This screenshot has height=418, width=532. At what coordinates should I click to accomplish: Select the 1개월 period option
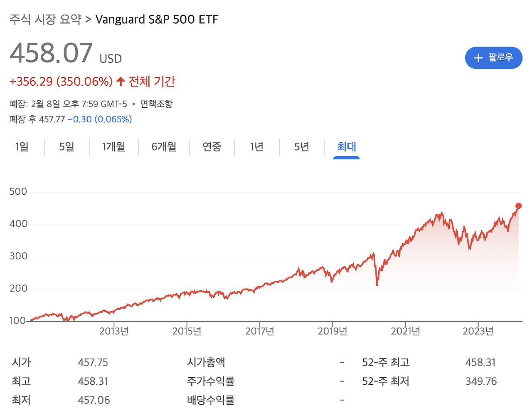pos(113,147)
